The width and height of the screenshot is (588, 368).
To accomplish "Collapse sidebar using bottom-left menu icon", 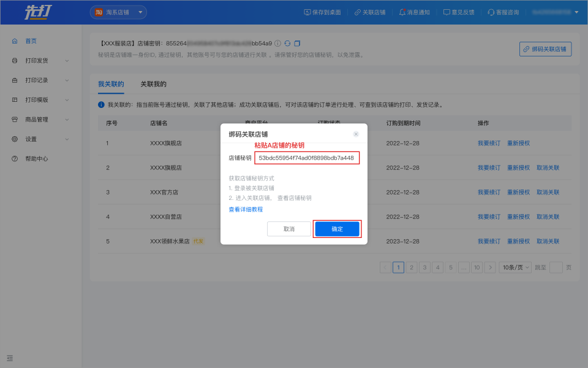I will pos(10,358).
